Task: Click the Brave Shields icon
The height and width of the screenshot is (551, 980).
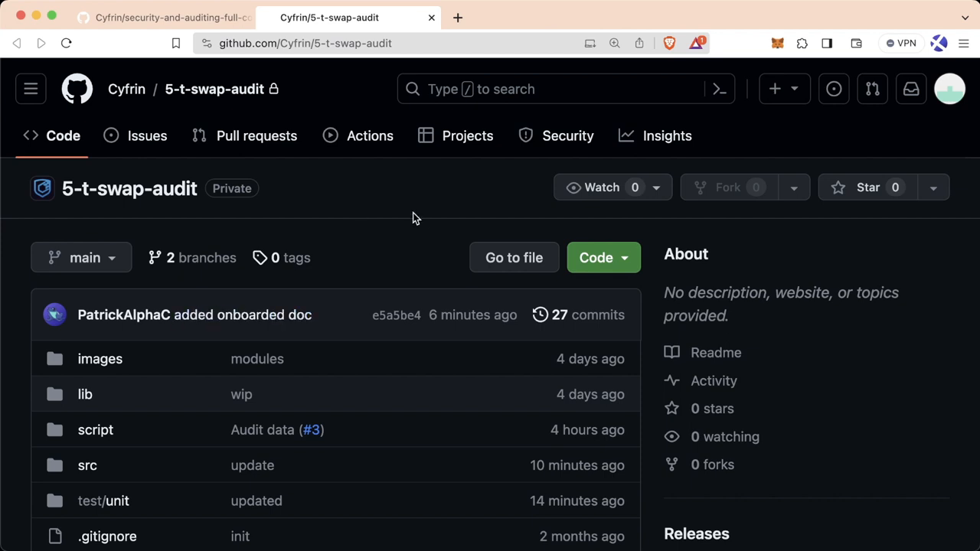Action: click(669, 43)
